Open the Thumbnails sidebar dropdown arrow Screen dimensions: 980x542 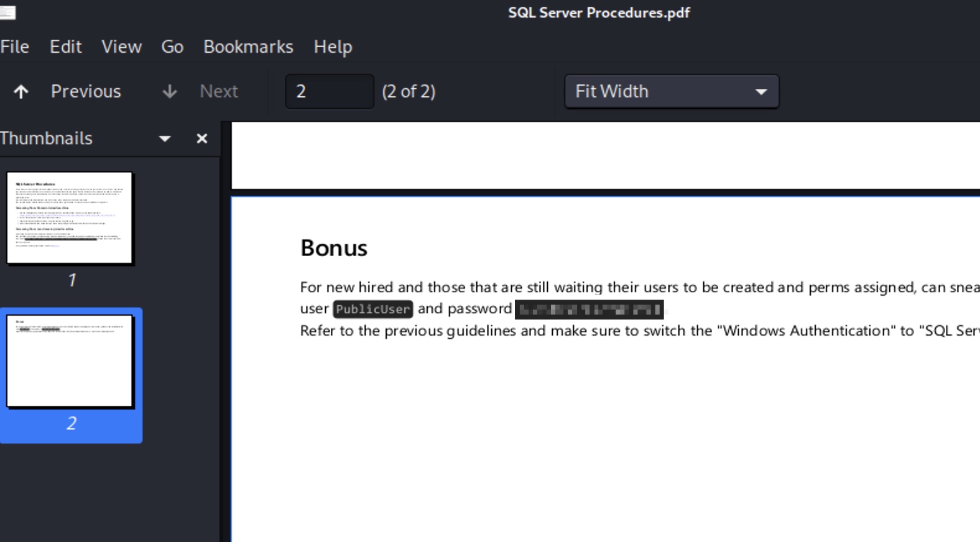coord(165,139)
